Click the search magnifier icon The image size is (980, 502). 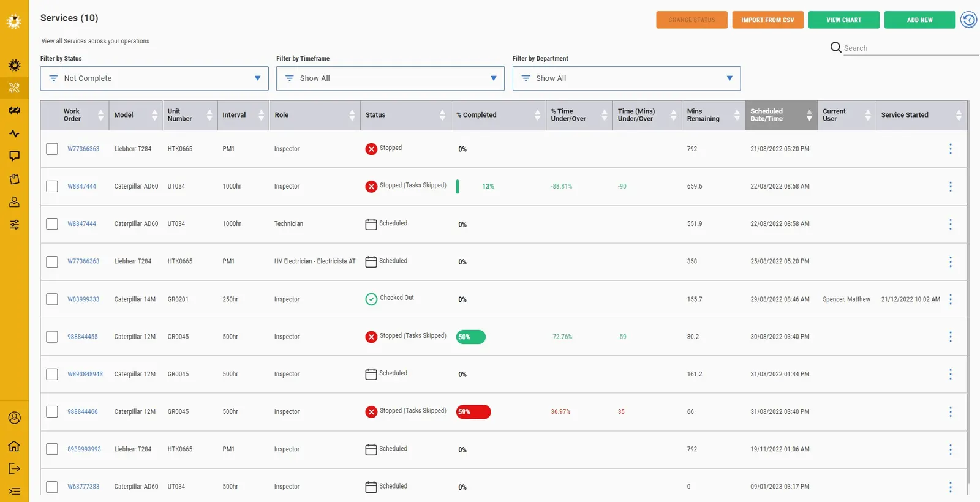(x=835, y=47)
